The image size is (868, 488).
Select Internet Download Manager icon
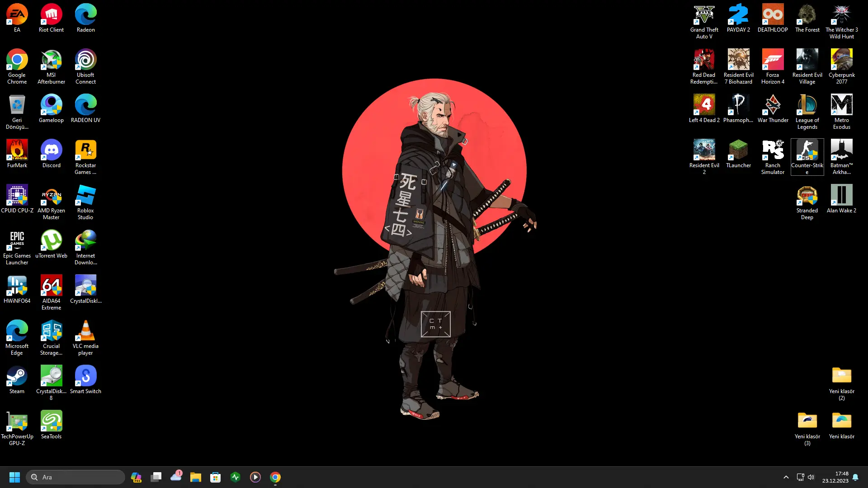[85, 247]
